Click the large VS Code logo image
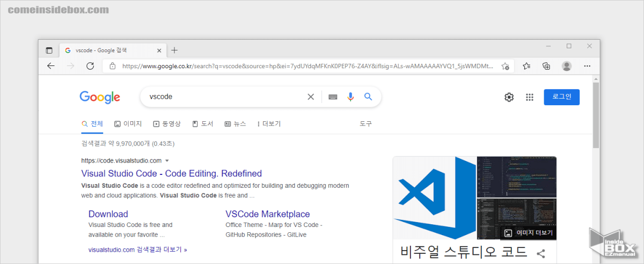 (x=434, y=197)
